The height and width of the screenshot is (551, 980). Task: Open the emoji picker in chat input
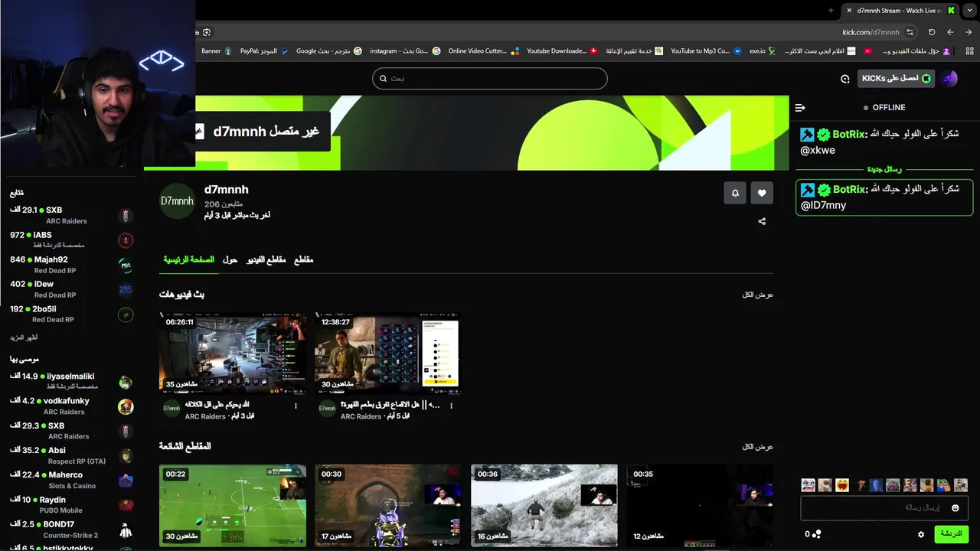click(955, 507)
